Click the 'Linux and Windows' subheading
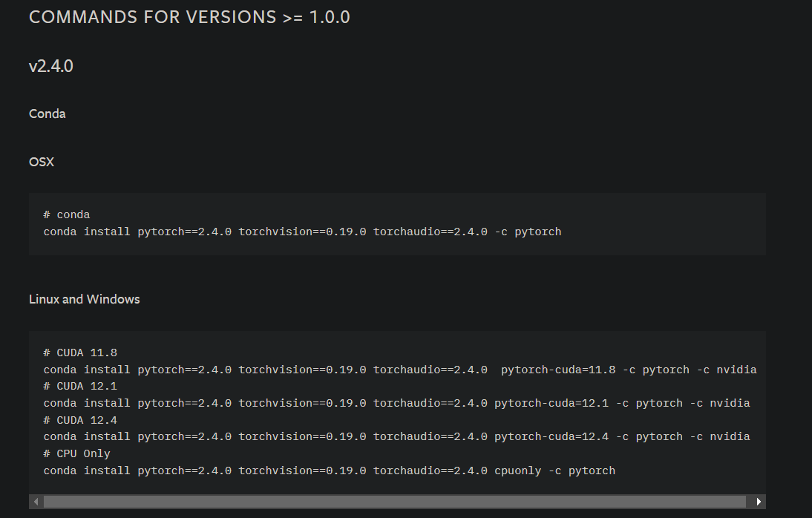Image resolution: width=812 pixels, height=518 pixels. point(85,299)
